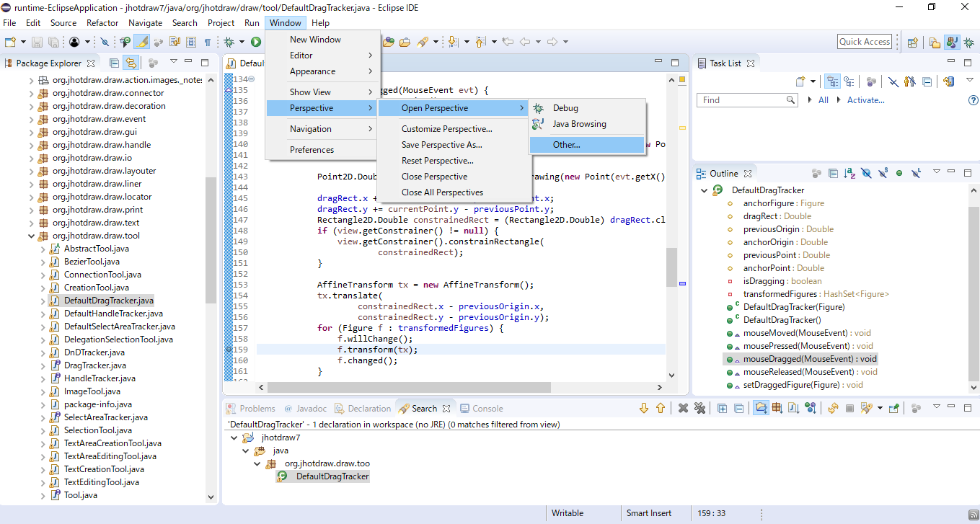Screen dimensions: 980x524
Task: Toggle Mark Occurrences highlighter icon
Action: point(141,42)
